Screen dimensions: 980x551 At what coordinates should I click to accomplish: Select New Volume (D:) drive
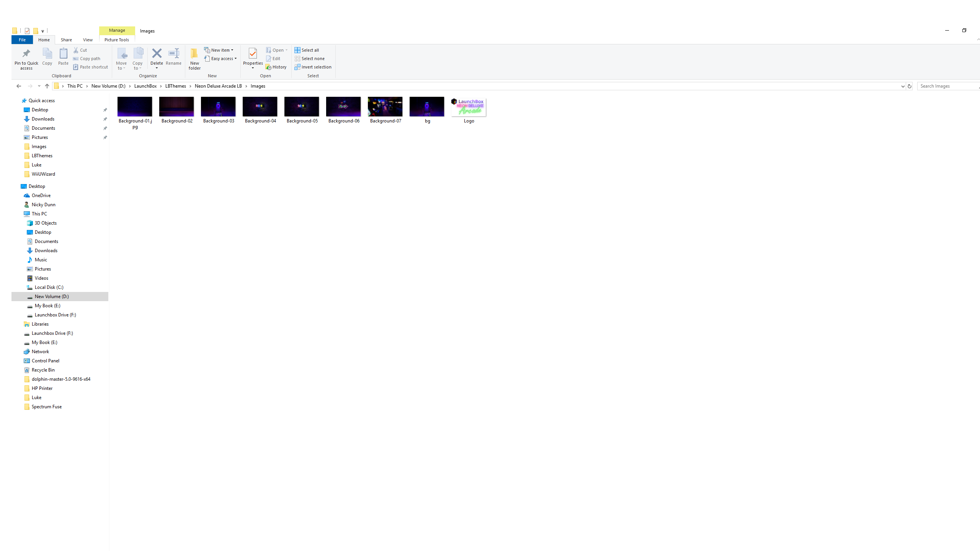52,297
